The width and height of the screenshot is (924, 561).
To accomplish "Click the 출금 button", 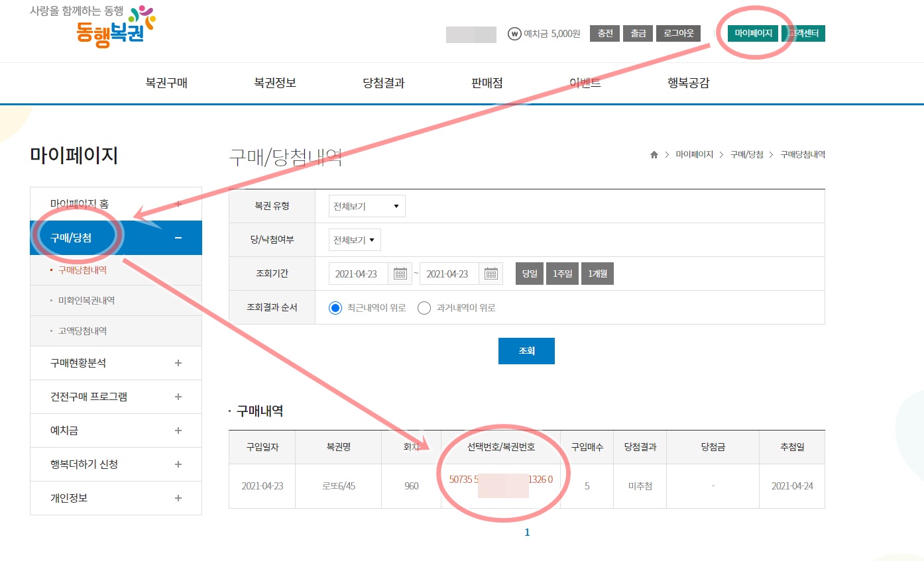I will (638, 34).
